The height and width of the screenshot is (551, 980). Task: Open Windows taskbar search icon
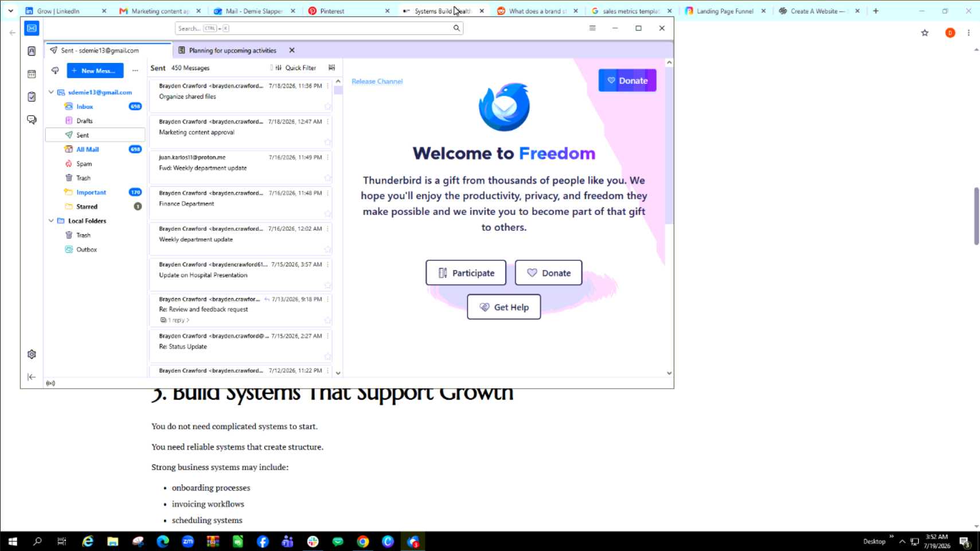(37, 541)
